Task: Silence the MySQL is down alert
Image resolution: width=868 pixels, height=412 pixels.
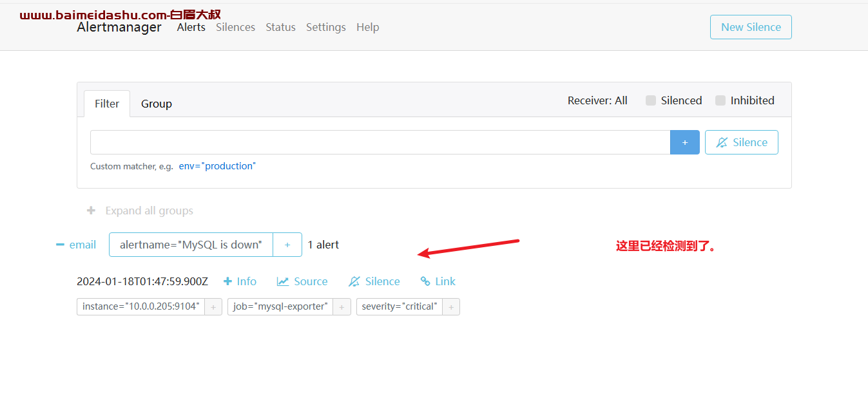Action: (x=374, y=281)
